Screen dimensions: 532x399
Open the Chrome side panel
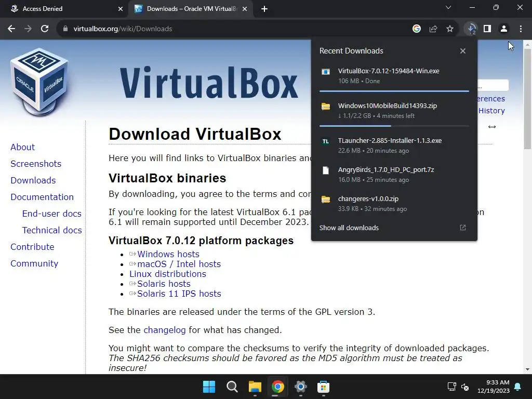[487, 29]
